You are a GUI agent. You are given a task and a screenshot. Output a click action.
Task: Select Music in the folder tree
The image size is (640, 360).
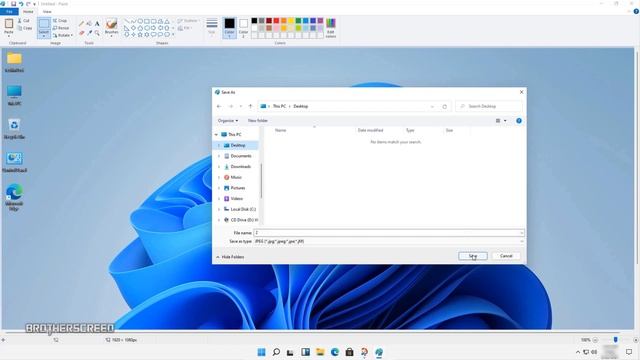tap(236, 177)
